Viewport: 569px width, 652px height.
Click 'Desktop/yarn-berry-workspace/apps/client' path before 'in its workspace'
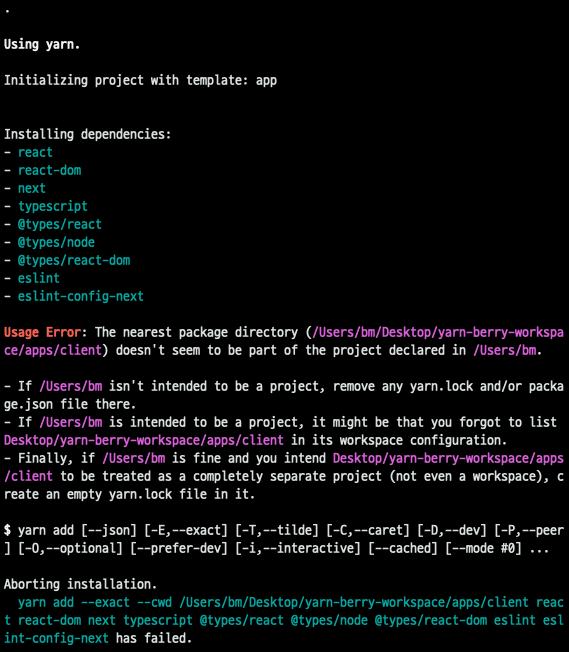click(143, 440)
